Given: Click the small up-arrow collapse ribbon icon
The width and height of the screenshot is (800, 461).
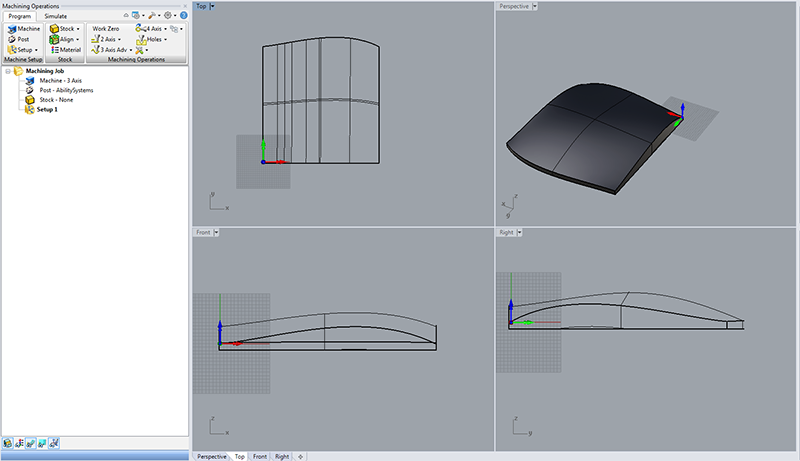Looking at the screenshot, I should coord(126,15).
